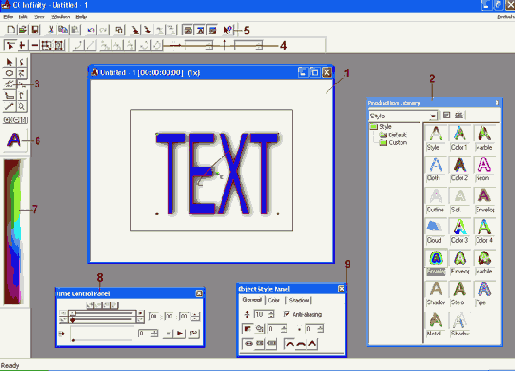Click the New document icon

pos(11,30)
